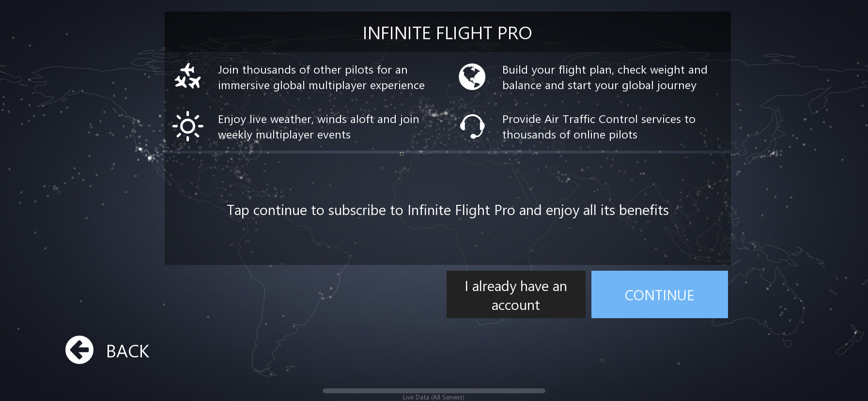Click the Live Data All Servers label
The height and width of the screenshot is (401, 868).
click(x=434, y=397)
